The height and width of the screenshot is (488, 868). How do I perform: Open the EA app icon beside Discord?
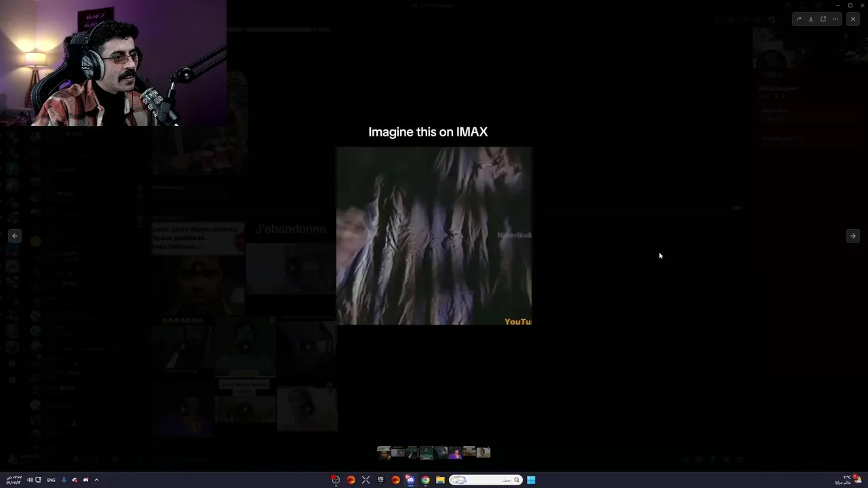coord(395,480)
